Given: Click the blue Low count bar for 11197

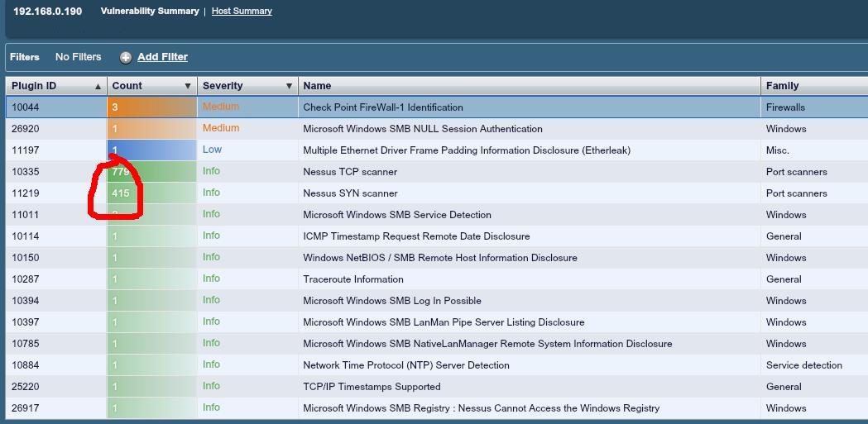Looking at the screenshot, I should pyautogui.click(x=151, y=150).
